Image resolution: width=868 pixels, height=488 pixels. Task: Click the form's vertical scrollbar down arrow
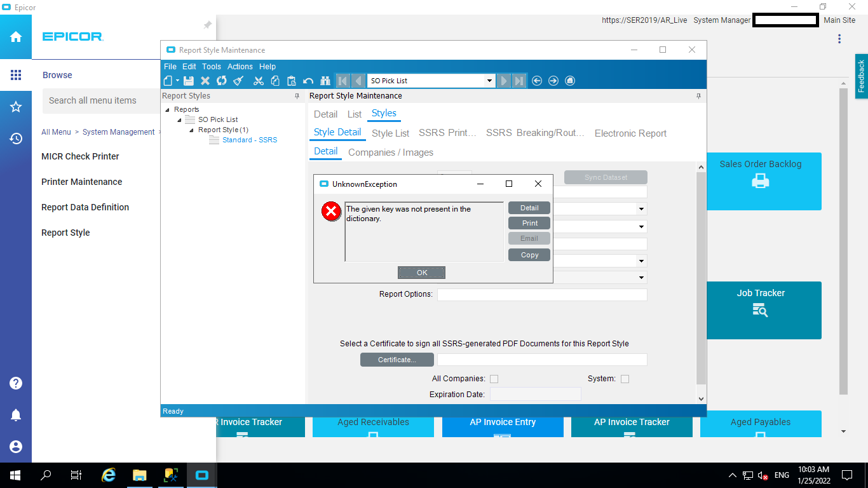tap(702, 399)
